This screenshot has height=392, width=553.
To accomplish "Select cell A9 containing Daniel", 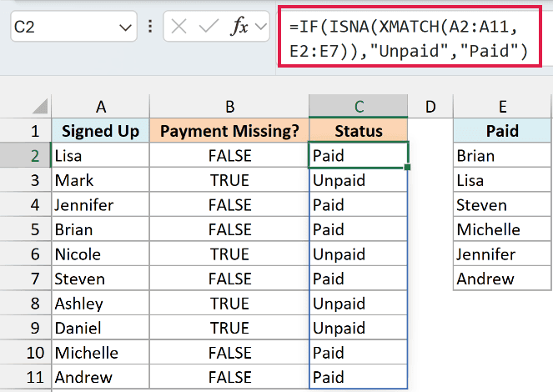I will 101,328.
